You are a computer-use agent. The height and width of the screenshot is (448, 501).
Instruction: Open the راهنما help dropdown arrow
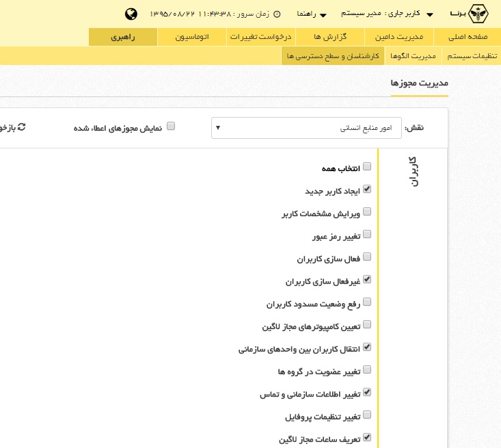coord(323,14)
